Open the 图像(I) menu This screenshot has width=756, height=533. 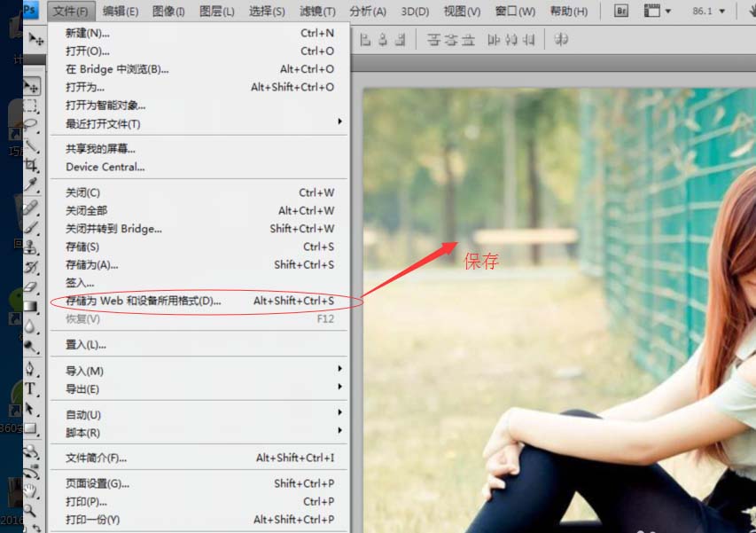coord(168,12)
